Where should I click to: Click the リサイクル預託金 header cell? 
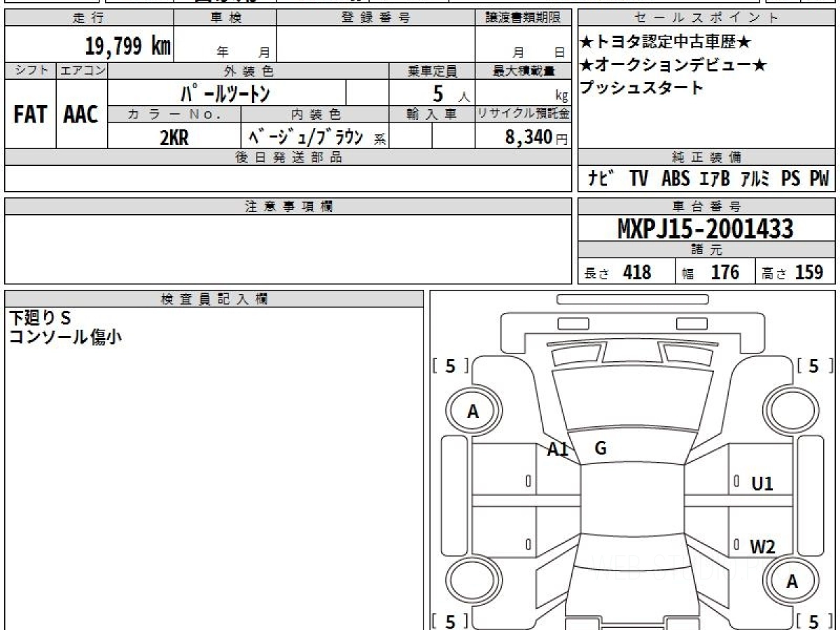[x=524, y=113]
